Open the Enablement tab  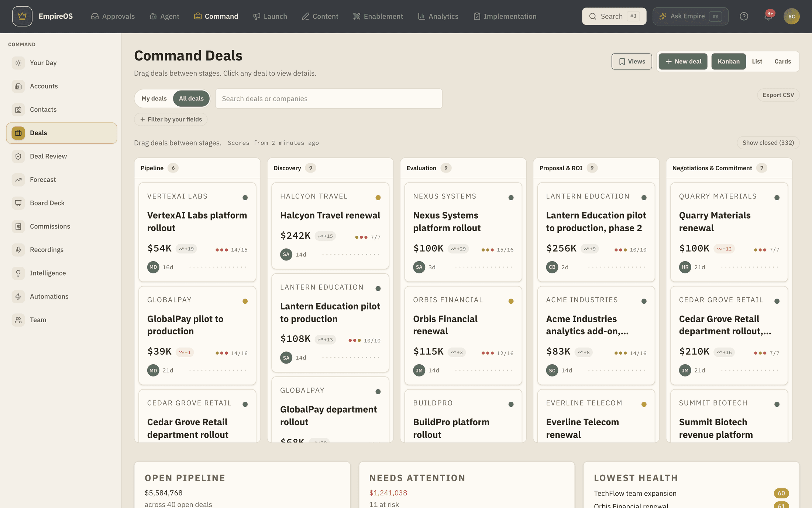point(378,16)
